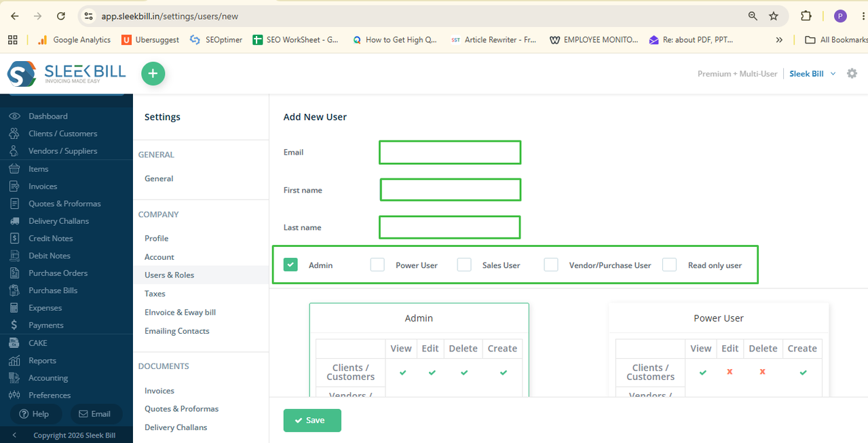The height and width of the screenshot is (443, 868).
Task: Open the Chrome apps grid icon
Action: click(x=12, y=40)
